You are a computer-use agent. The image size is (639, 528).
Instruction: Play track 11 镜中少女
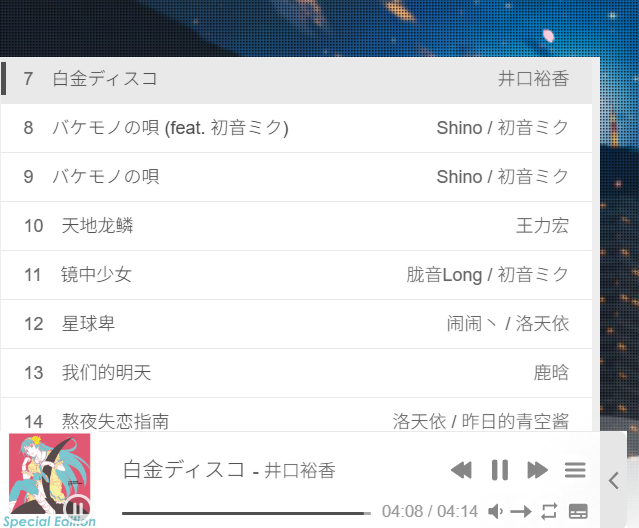click(296, 275)
